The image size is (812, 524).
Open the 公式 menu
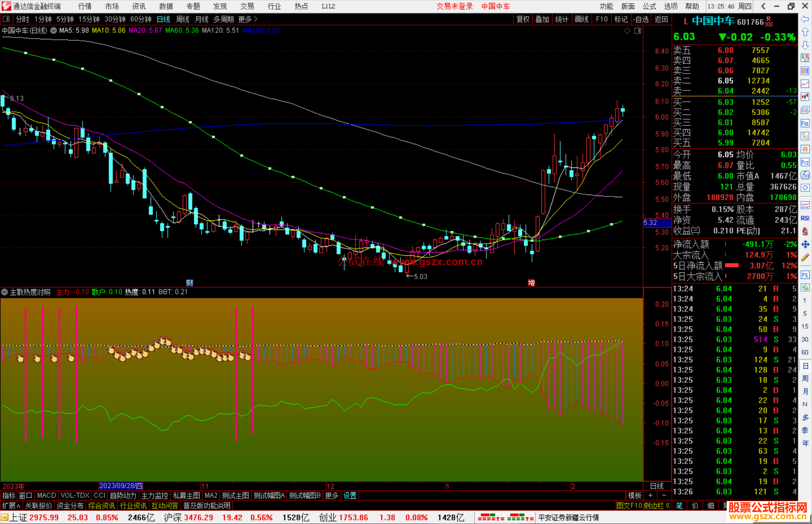coord(649,6)
